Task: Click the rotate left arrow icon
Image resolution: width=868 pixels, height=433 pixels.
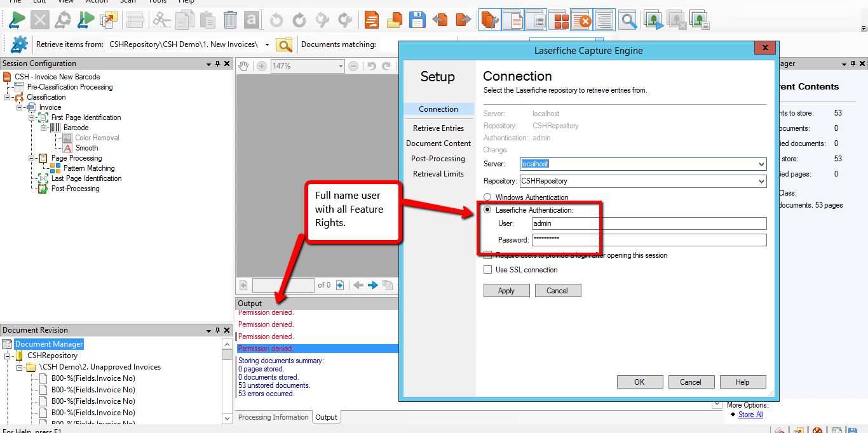Action: [276, 20]
